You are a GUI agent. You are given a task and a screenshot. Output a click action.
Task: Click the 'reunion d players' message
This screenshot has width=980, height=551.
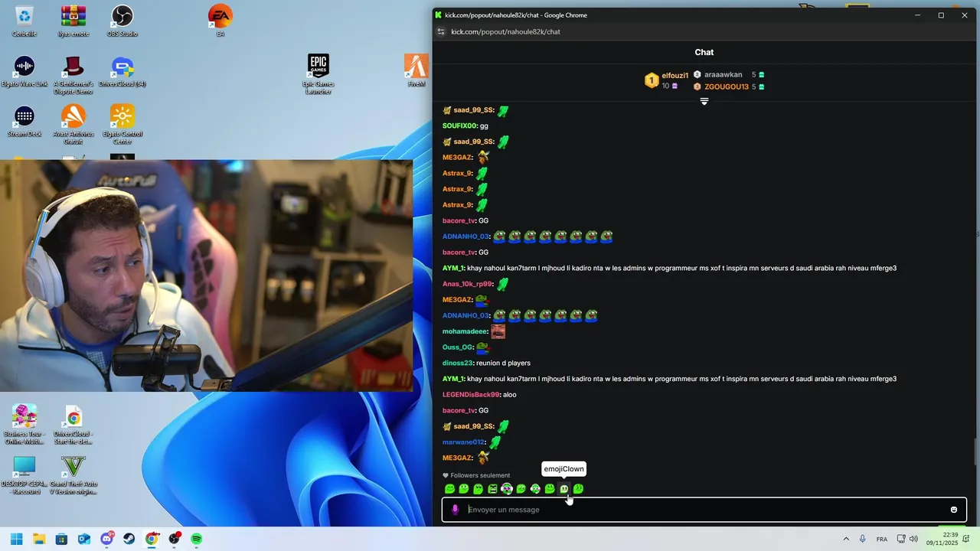click(503, 363)
